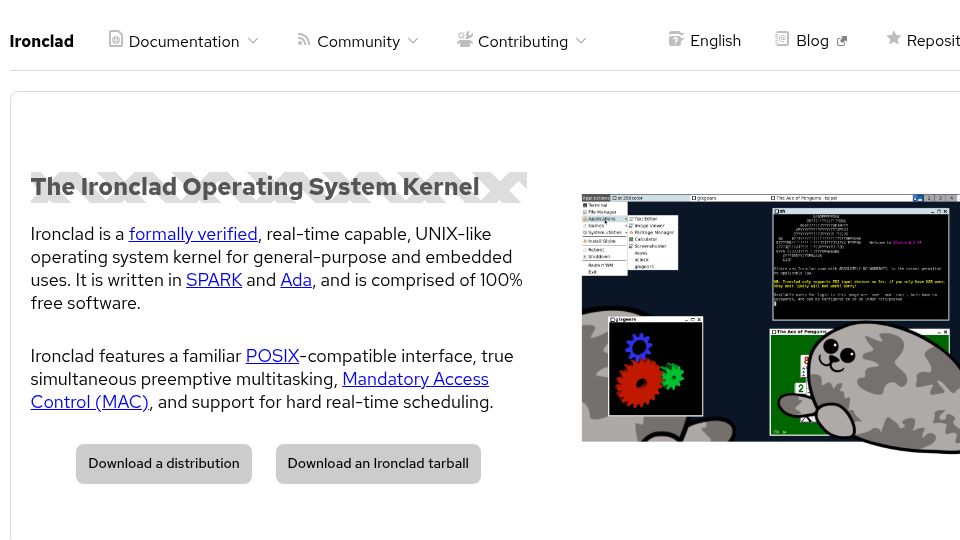
Task: Click the Contributing hands icon
Action: [x=465, y=39]
